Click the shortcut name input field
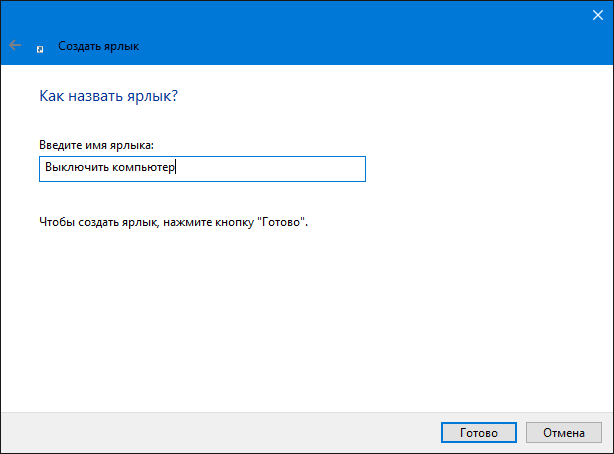 click(202, 169)
